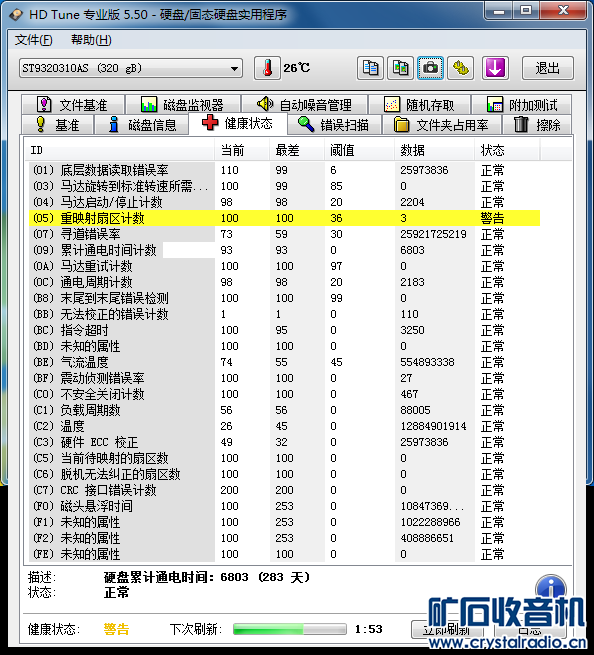
Task: Switch to the 基准 tab
Action: click(57, 124)
